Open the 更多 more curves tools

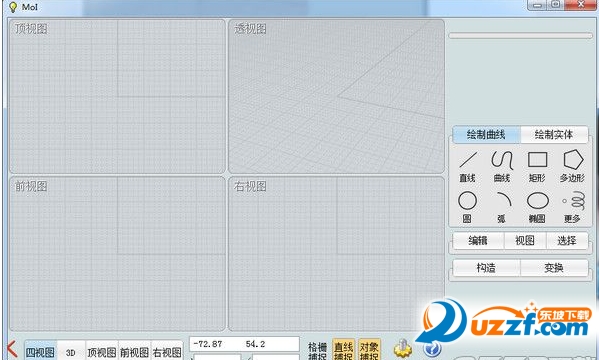(572, 207)
